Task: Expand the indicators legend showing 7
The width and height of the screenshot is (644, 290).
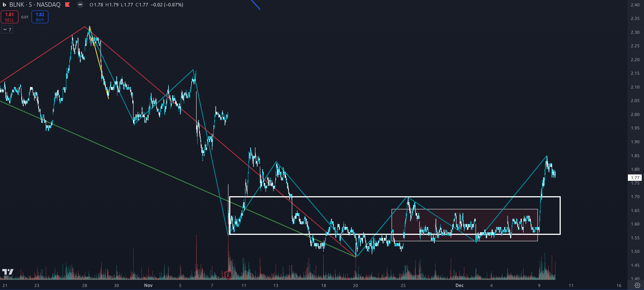Action: coord(7,30)
